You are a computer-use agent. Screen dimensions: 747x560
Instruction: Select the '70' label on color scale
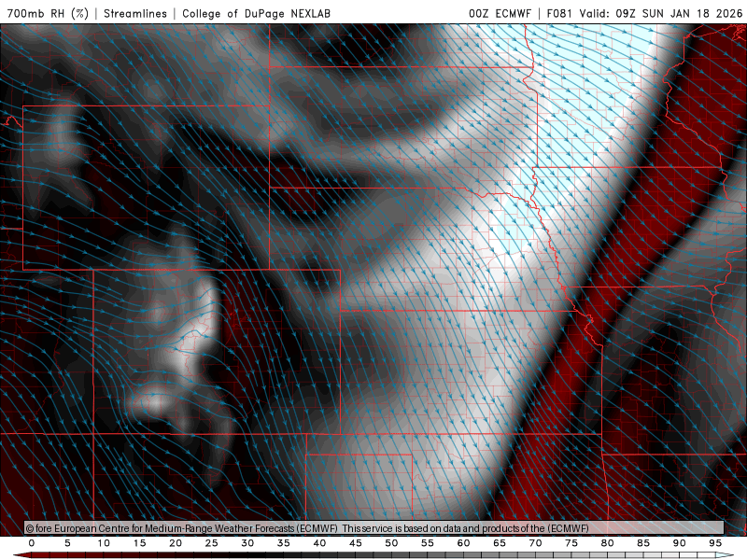(535, 543)
